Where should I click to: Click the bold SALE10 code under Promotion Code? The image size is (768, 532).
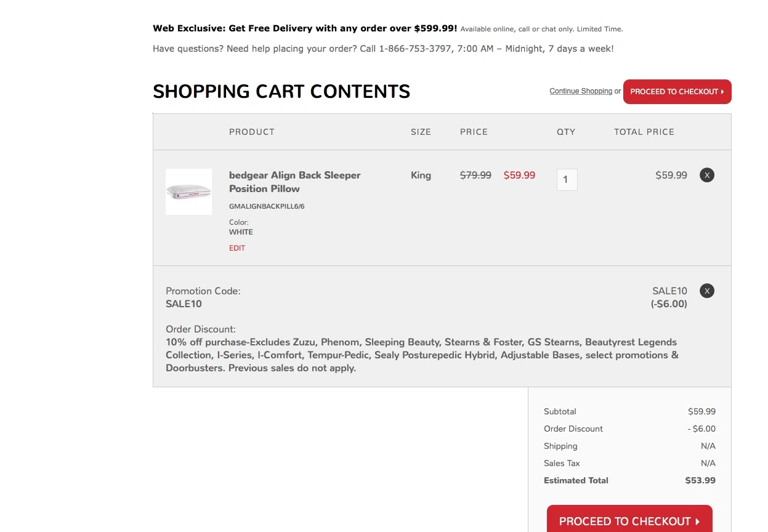point(184,304)
